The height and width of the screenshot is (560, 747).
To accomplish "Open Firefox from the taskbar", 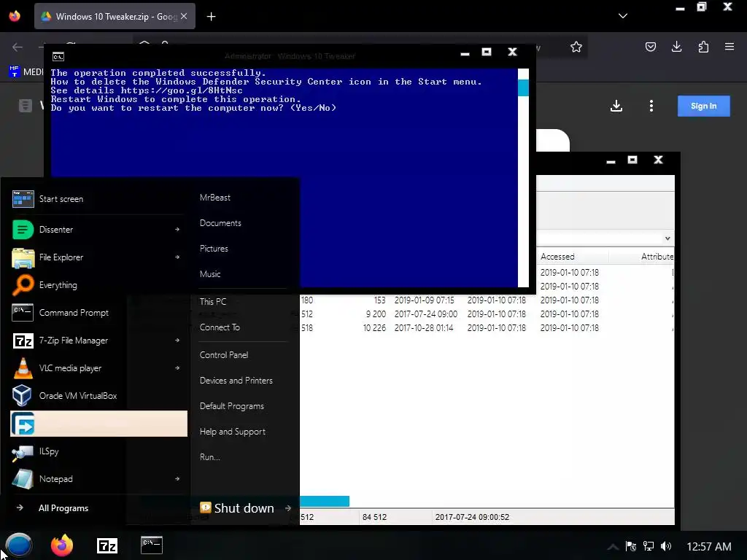I will (62, 545).
